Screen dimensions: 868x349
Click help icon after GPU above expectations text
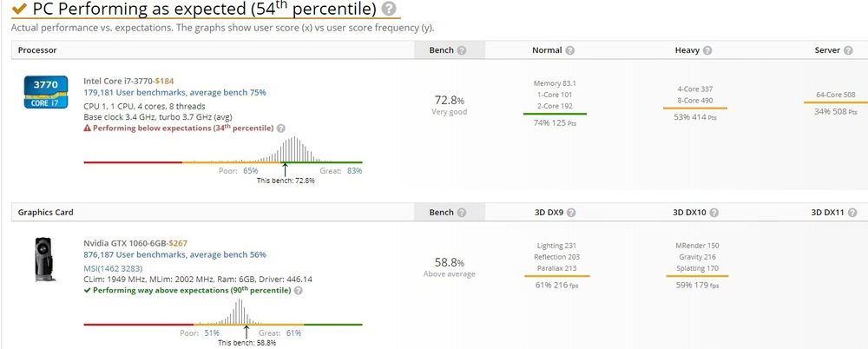point(298,291)
